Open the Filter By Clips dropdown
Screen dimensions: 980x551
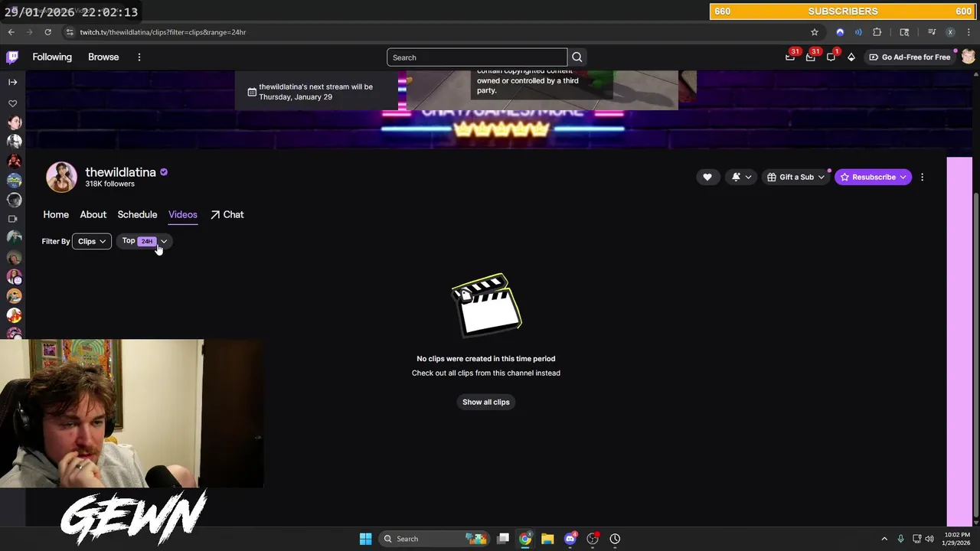click(92, 242)
